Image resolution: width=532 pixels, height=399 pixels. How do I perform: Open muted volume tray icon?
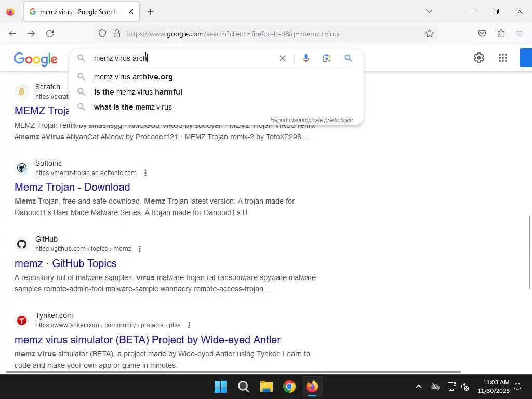(465, 387)
